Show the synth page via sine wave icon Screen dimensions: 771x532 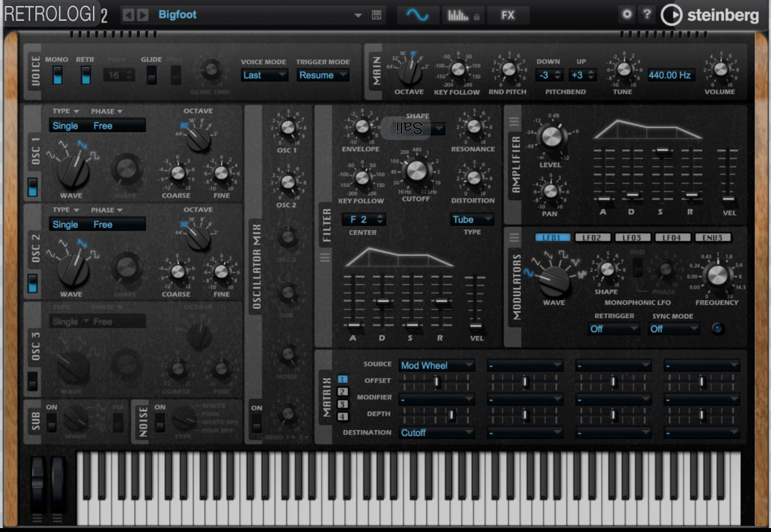pos(417,15)
